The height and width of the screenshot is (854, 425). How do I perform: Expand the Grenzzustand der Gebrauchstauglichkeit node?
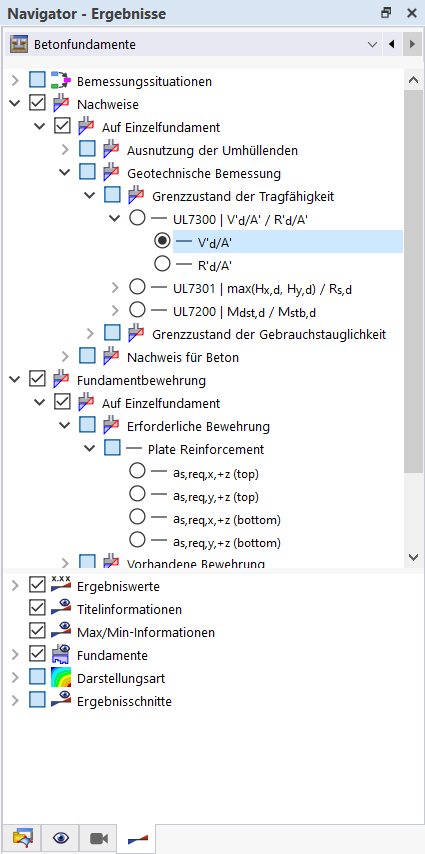tap(90, 333)
